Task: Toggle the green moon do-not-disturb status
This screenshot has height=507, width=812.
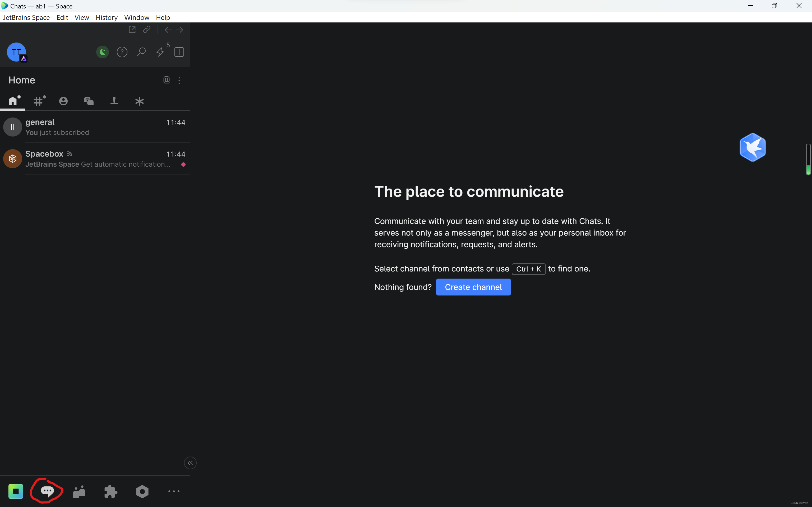Action: [x=103, y=52]
